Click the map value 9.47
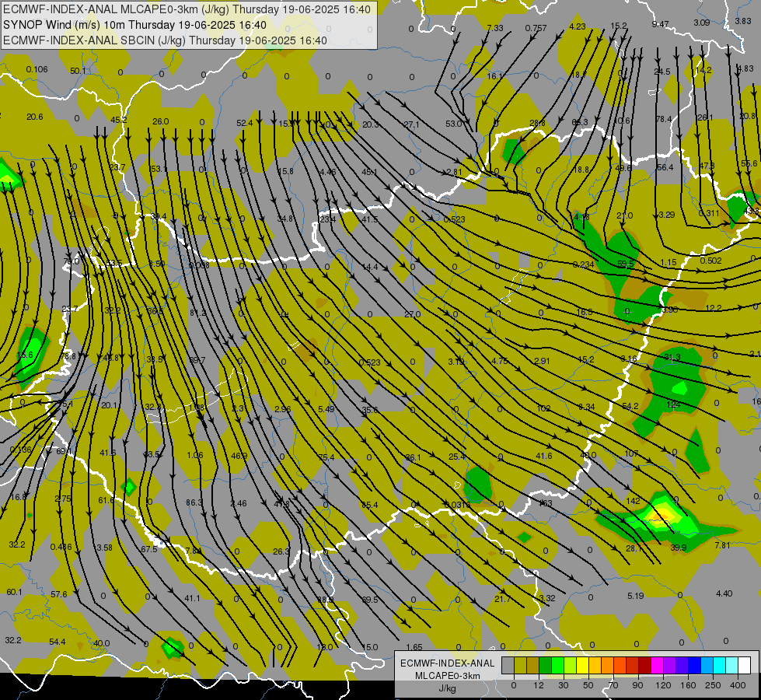The image size is (761, 700). 661,24
